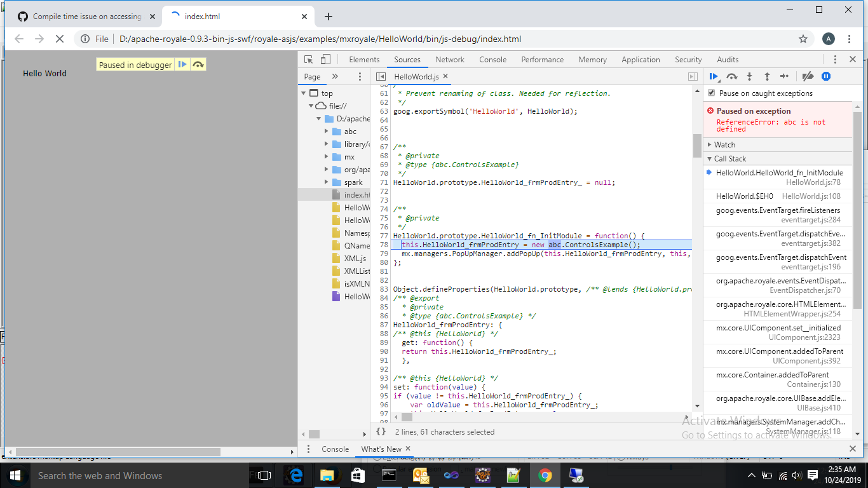
Task: Switch to the Console panel tab
Action: (492, 59)
